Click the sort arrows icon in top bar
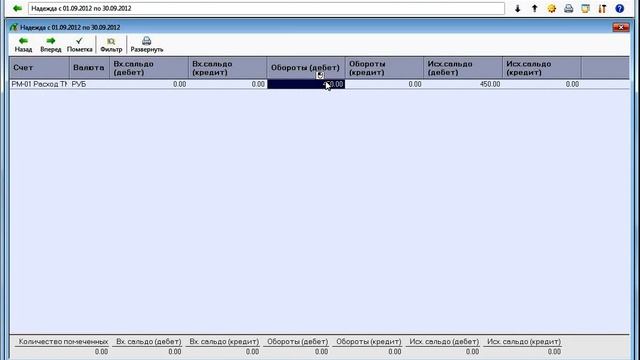 point(602,9)
